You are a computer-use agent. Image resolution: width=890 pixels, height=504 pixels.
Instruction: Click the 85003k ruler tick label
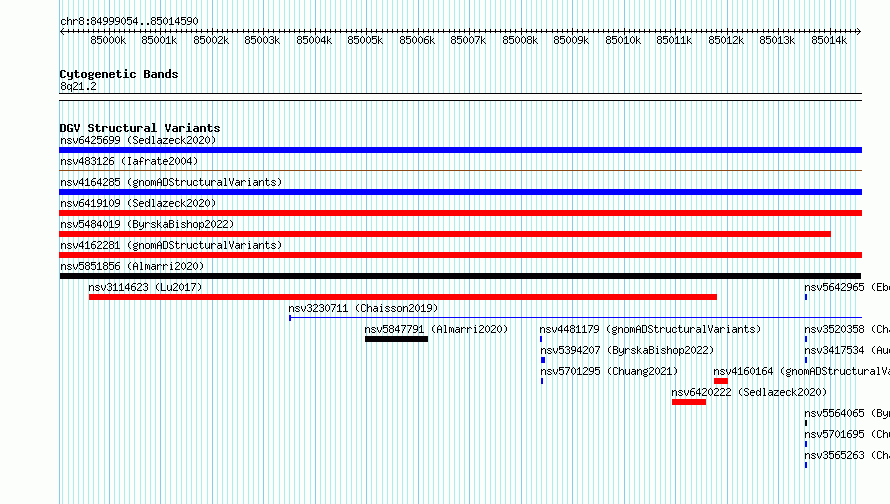[262, 40]
